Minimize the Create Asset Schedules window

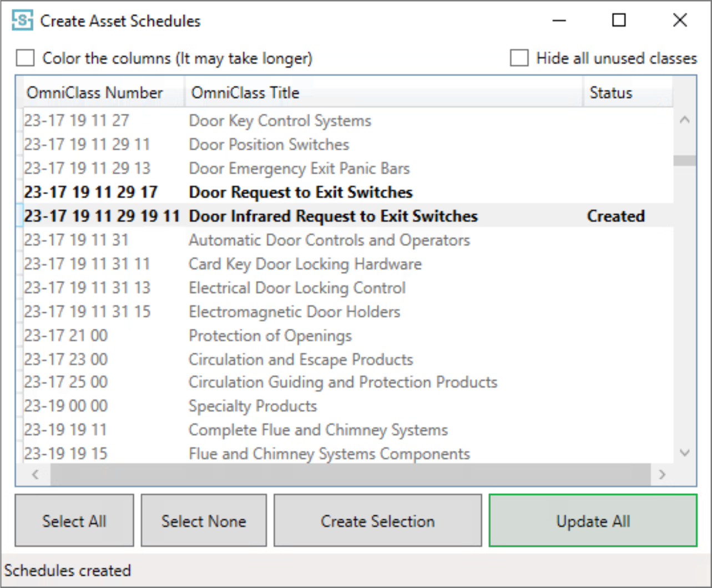pyautogui.click(x=559, y=21)
